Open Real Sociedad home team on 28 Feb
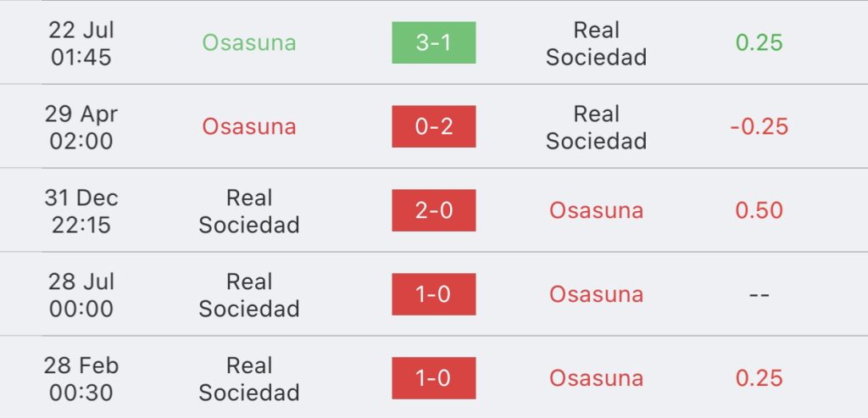The width and height of the screenshot is (868, 418). point(249,379)
